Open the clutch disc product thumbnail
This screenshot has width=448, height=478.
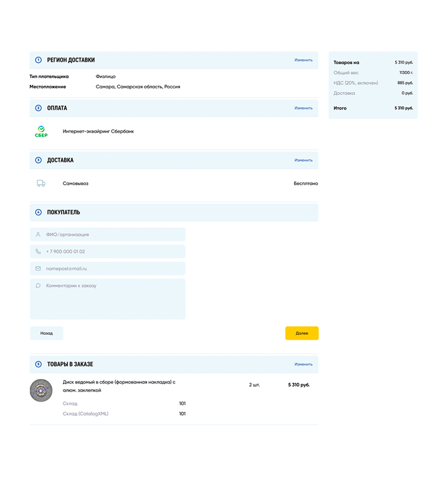tap(41, 390)
